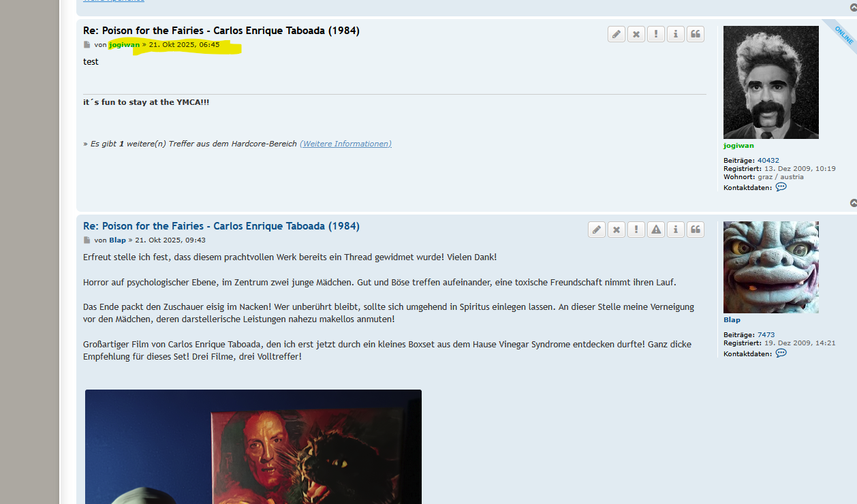Click Blap's gargoyle avatar
The height and width of the screenshot is (504, 857).
click(770, 267)
